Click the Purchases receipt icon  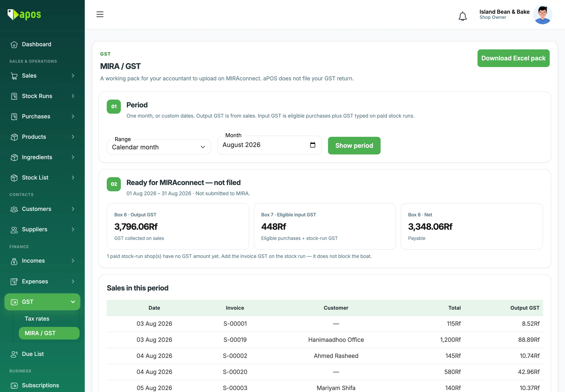pyautogui.click(x=14, y=117)
